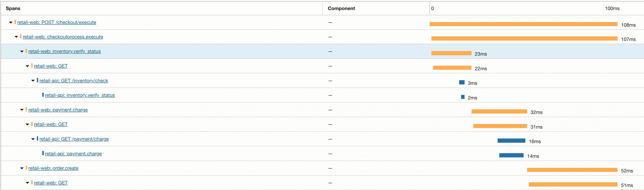
Task: Click the 52ms order.create timeline bar
Action: pyautogui.click(x=572, y=170)
